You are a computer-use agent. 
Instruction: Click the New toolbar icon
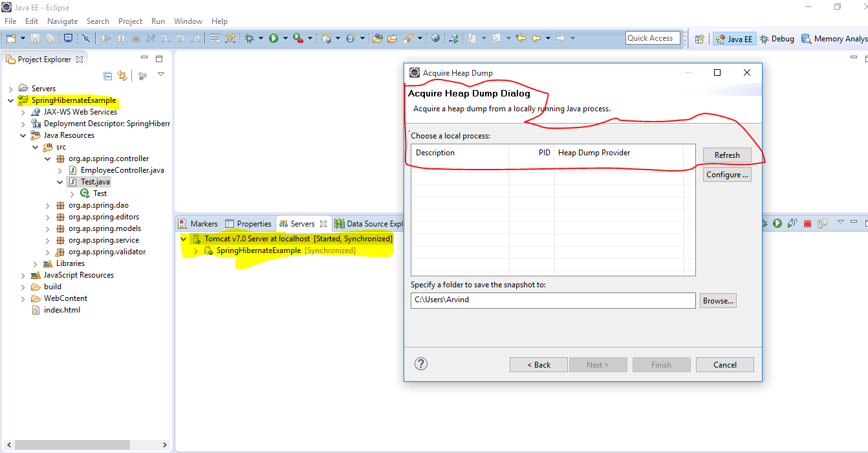11,38
